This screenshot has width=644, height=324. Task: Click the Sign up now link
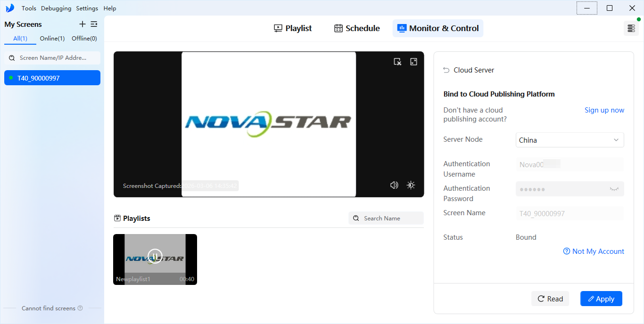coord(604,110)
